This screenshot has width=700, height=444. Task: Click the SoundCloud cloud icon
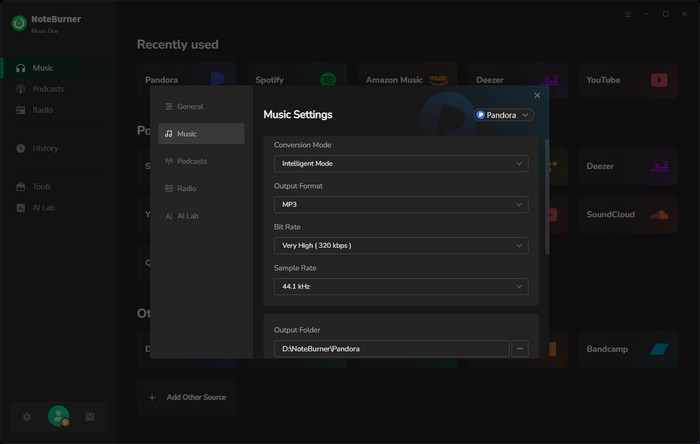(x=659, y=215)
